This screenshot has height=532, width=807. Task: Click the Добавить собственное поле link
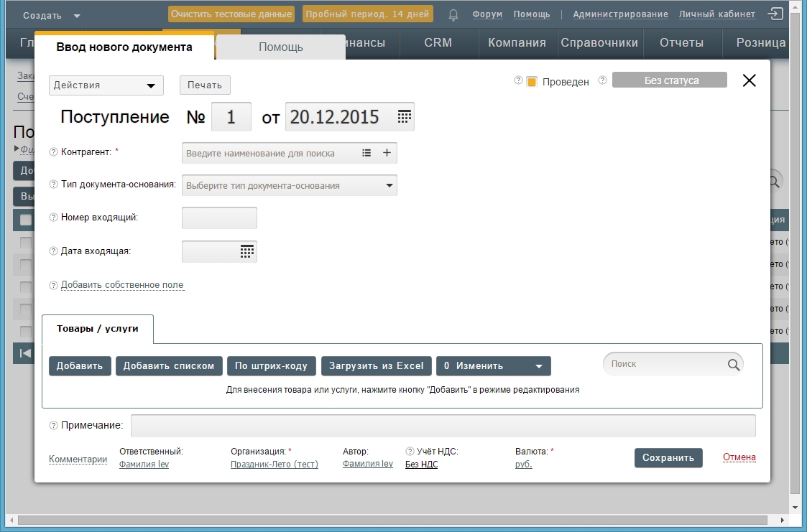click(x=122, y=285)
